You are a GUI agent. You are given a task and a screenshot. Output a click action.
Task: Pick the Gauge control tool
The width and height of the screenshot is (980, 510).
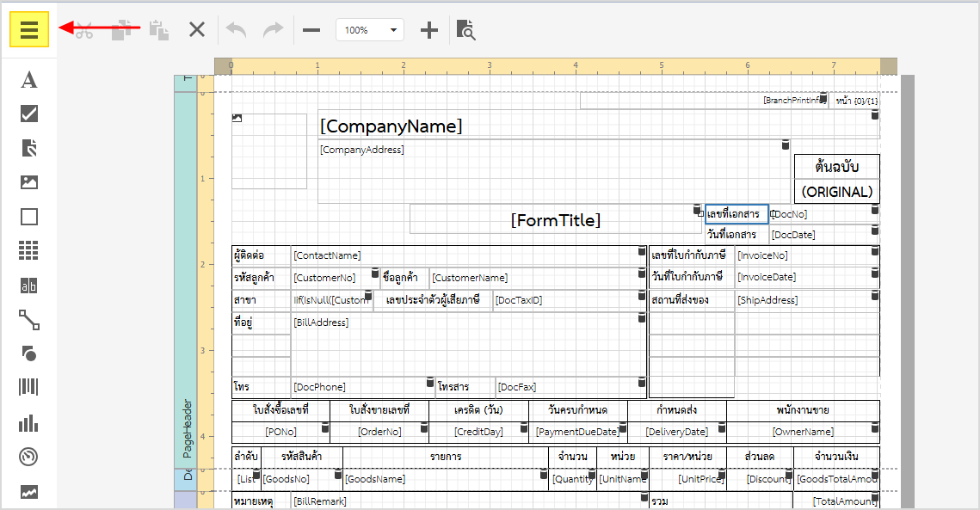pyautogui.click(x=29, y=457)
